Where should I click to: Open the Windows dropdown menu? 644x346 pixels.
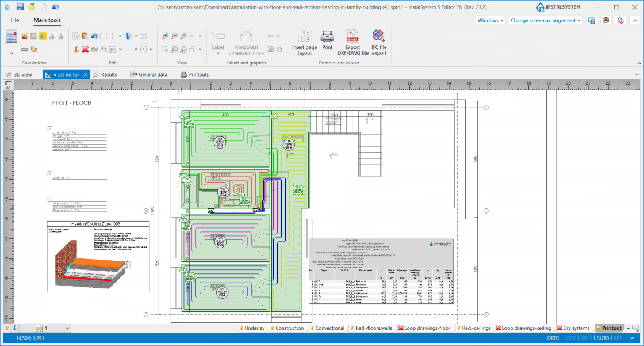pyautogui.click(x=490, y=20)
